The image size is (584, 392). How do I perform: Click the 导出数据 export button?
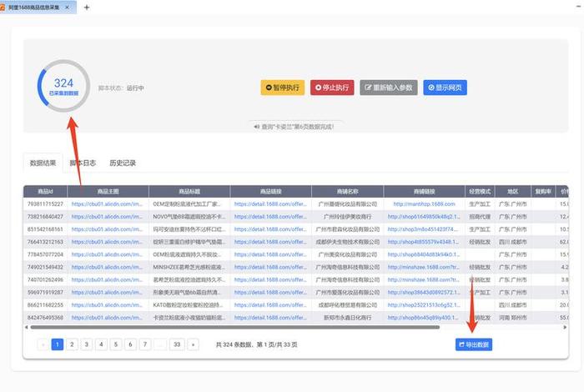[474, 344]
